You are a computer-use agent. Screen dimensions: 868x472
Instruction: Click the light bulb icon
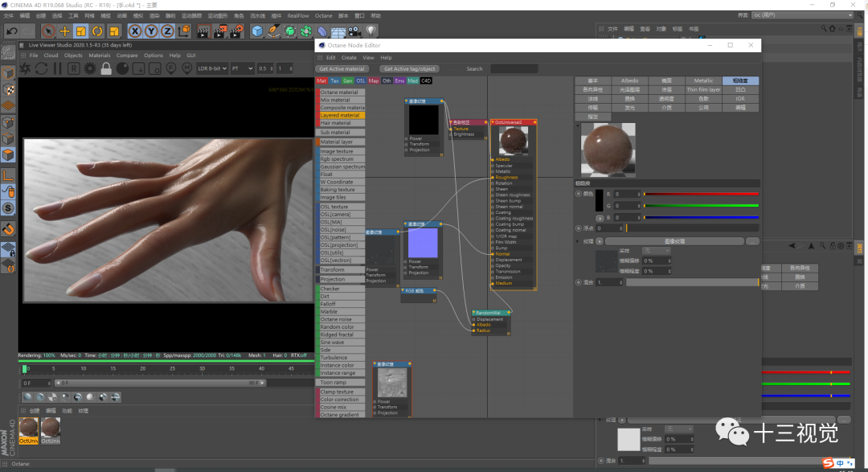pyautogui.click(x=371, y=31)
